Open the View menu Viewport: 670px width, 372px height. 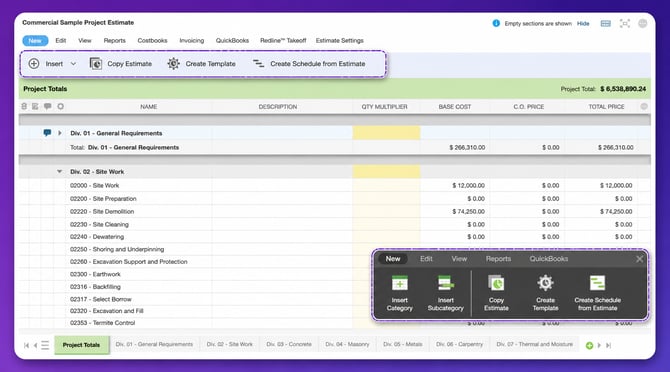click(85, 41)
